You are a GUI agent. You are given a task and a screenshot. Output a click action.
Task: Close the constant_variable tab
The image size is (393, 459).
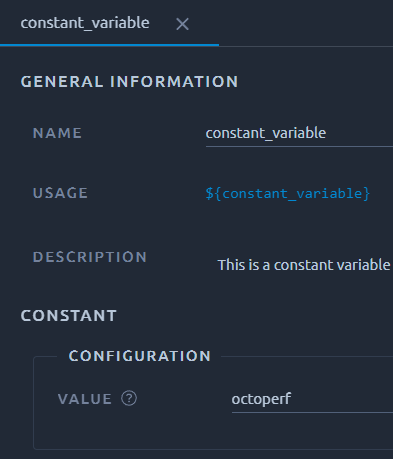[182, 24]
